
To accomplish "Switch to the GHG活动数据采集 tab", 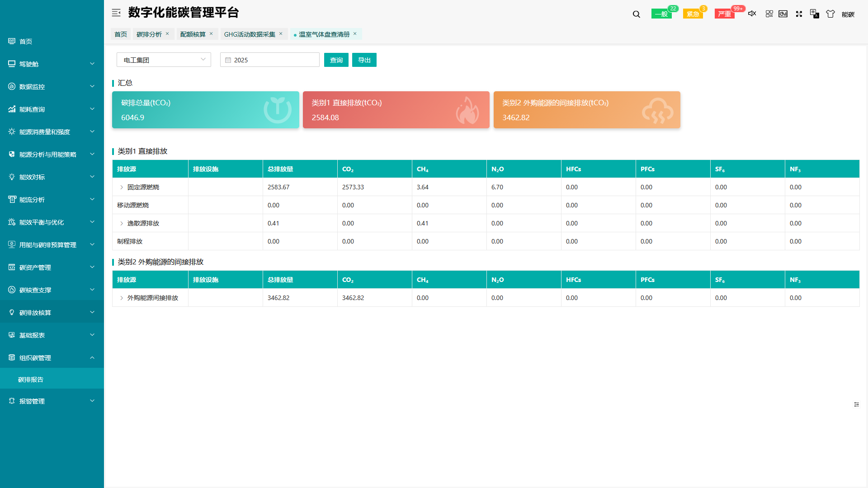I will coord(249,34).
